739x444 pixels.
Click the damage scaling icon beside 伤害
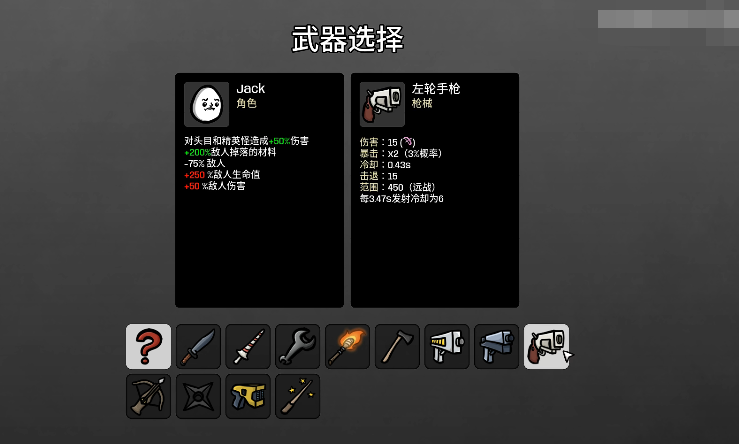pos(407,141)
